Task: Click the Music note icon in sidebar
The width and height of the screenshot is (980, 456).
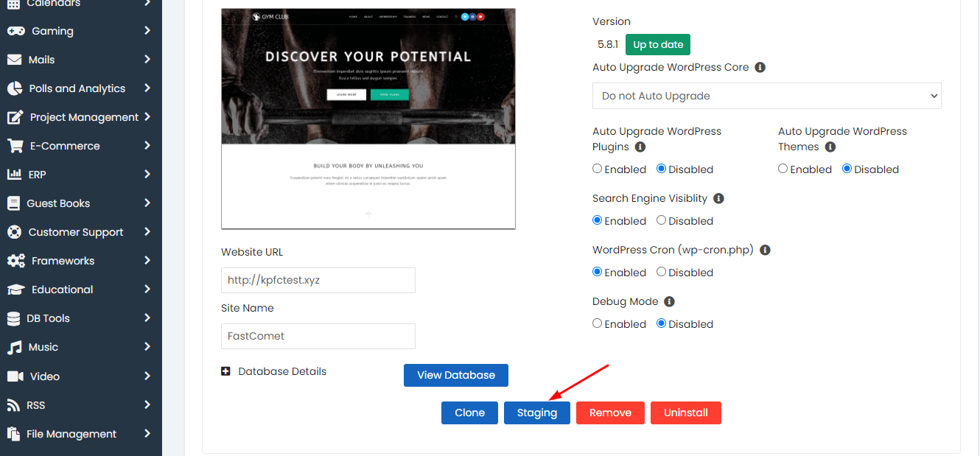Action: [14, 347]
